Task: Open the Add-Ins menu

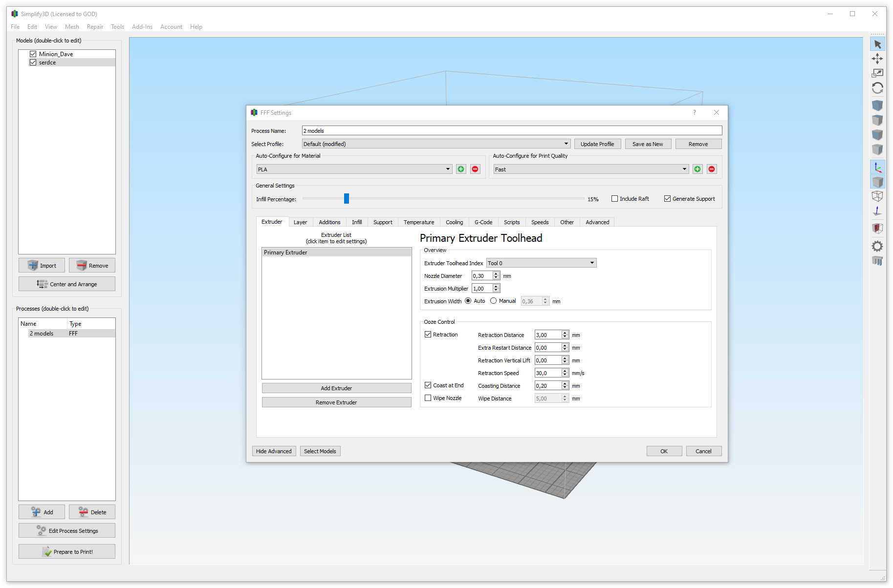Action: (x=142, y=27)
